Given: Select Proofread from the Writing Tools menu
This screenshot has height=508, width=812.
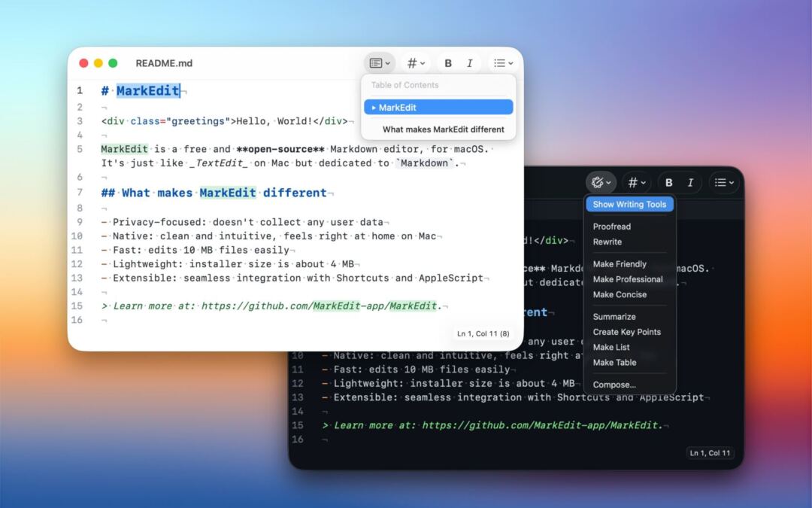Looking at the screenshot, I should point(611,226).
